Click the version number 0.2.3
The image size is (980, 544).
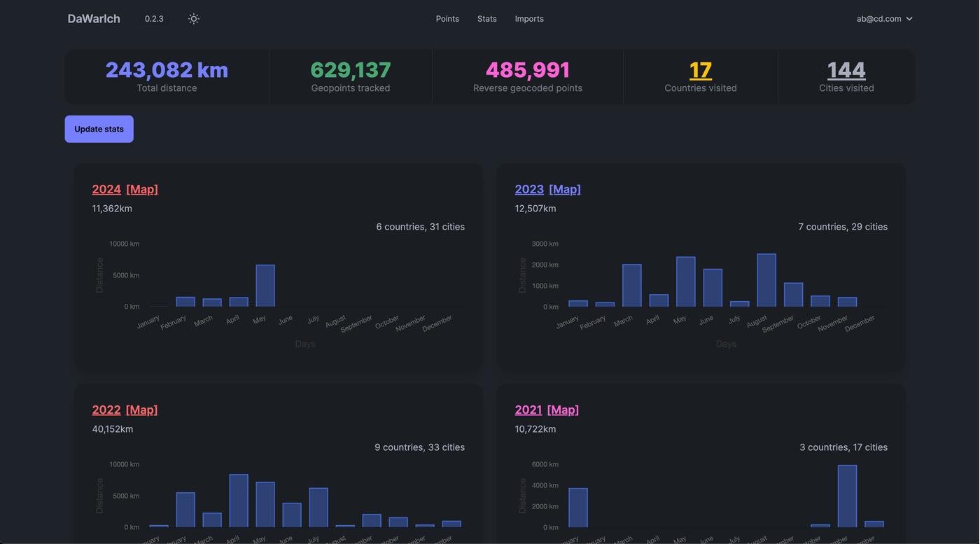(x=154, y=19)
